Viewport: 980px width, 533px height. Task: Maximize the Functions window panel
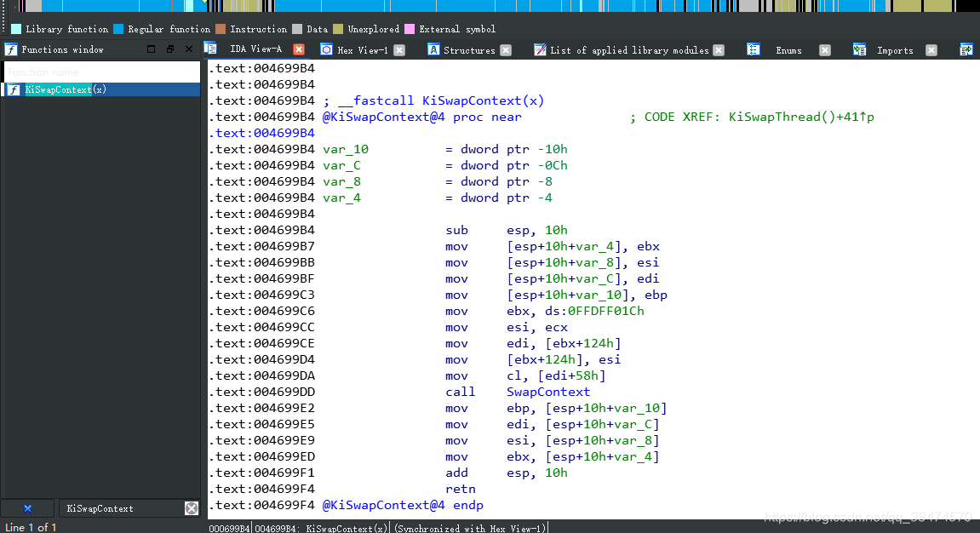pyautogui.click(x=151, y=49)
